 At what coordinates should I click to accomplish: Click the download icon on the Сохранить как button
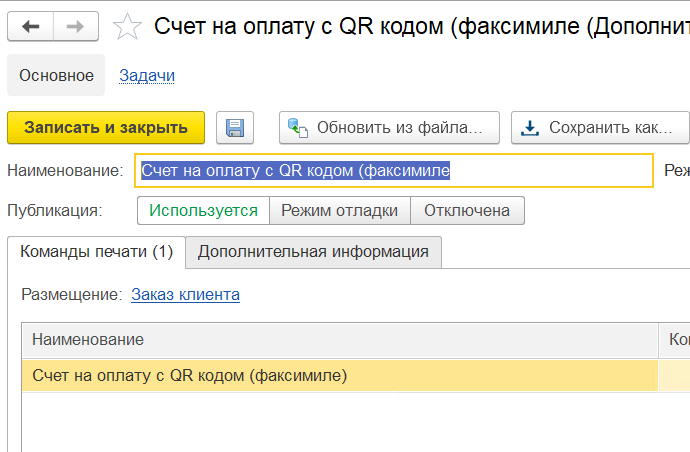pyautogui.click(x=530, y=128)
